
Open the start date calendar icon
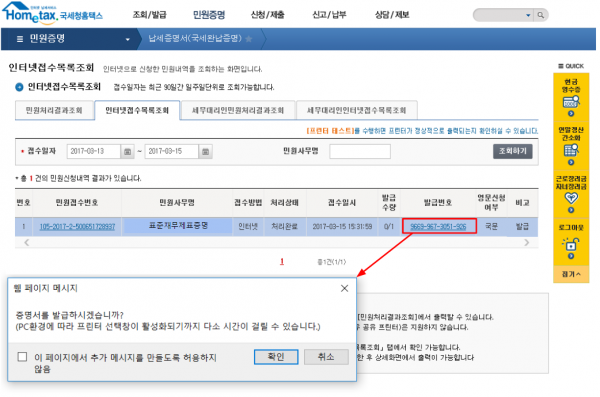127,152
